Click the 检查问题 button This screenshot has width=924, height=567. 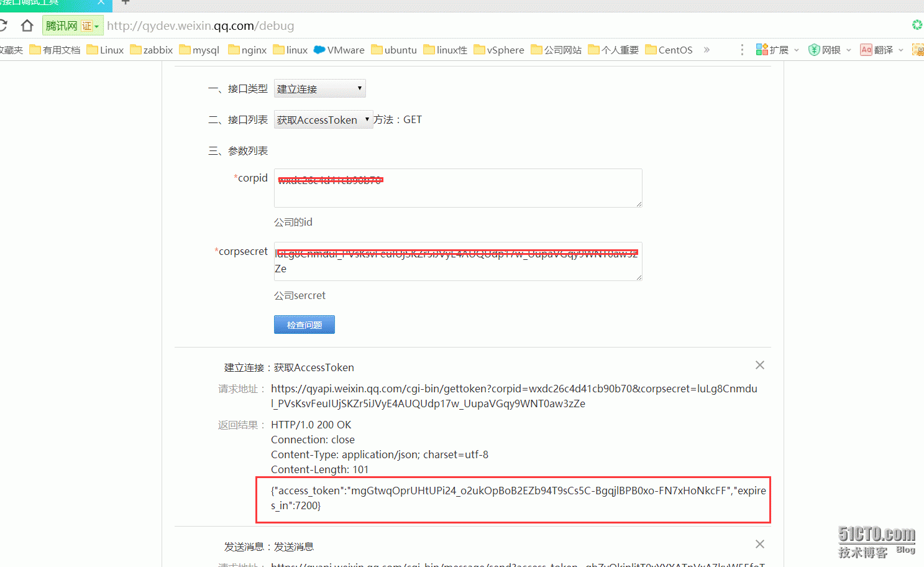click(x=304, y=325)
